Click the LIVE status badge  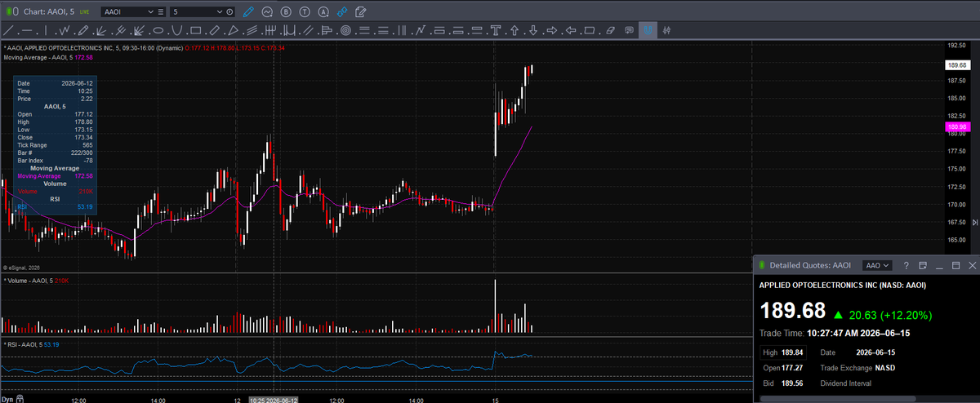(84, 12)
